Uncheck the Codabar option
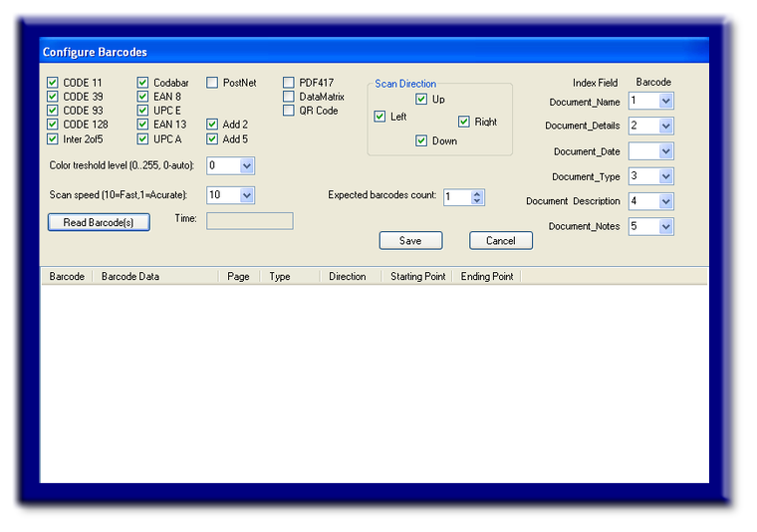The height and width of the screenshot is (532, 757). tap(142, 83)
